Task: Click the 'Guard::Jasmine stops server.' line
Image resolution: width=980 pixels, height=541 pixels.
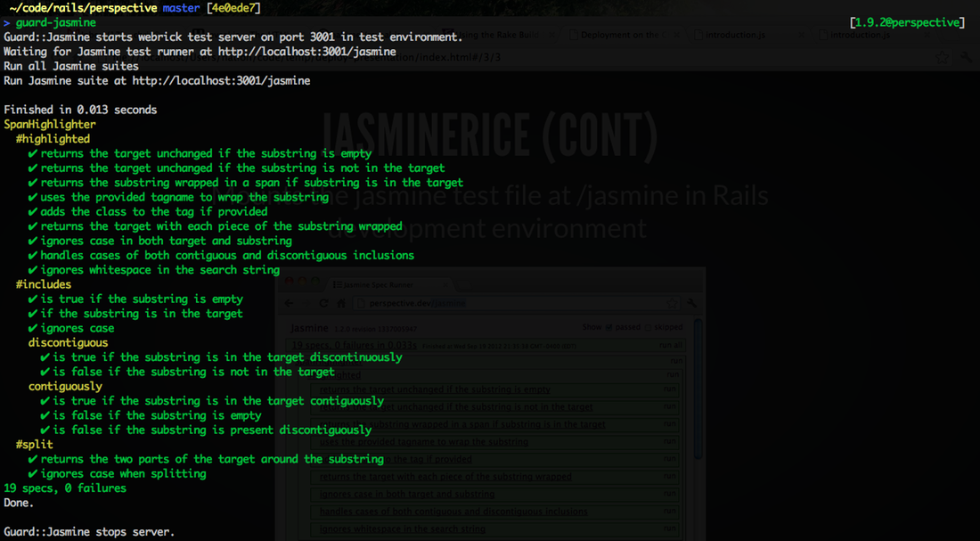Action: click(x=89, y=532)
